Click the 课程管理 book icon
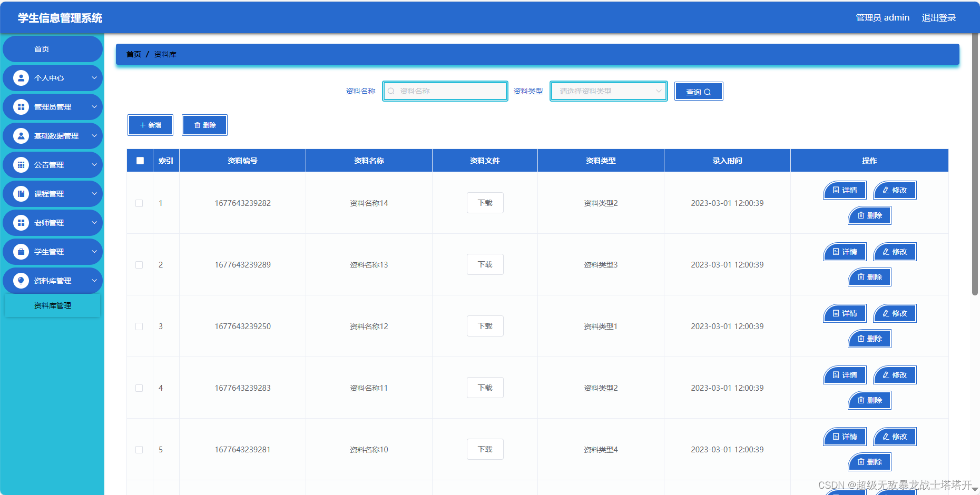 point(21,194)
